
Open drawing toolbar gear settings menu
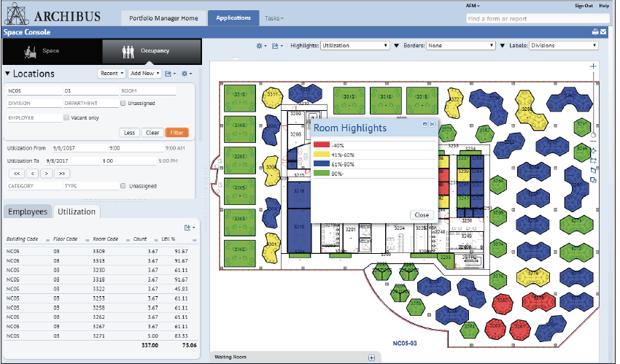tap(260, 46)
